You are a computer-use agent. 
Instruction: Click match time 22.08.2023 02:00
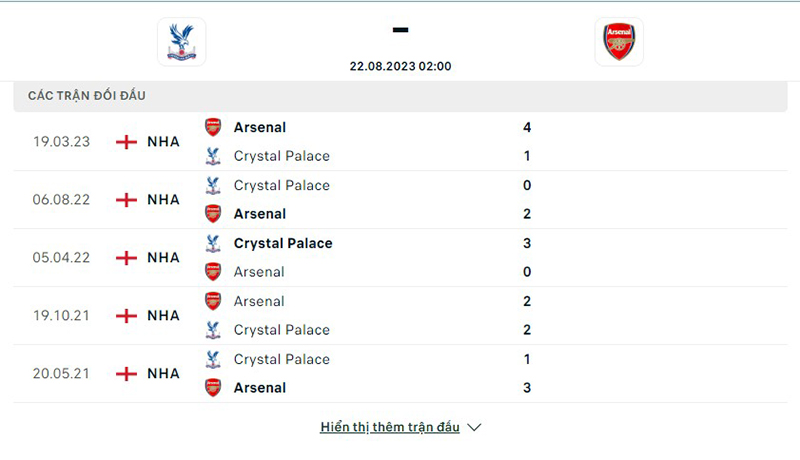(x=400, y=66)
